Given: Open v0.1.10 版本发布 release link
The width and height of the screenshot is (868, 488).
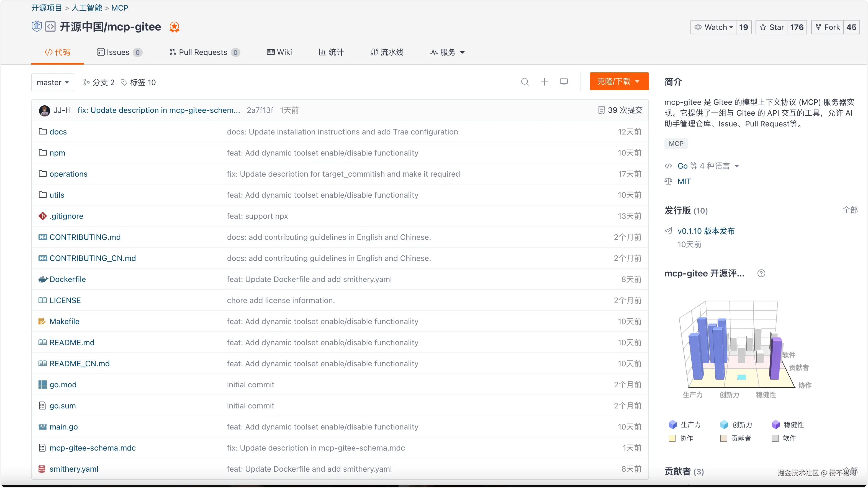Looking at the screenshot, I should click(x=706, y=231).
